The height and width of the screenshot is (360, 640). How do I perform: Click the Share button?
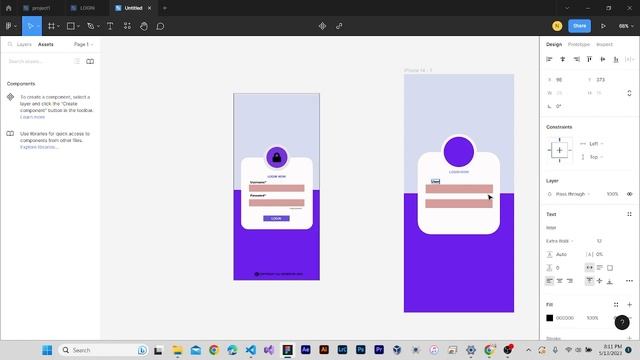coord(580,26)
